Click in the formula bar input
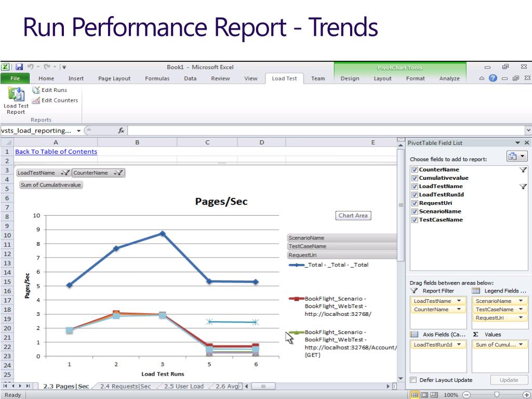The image size is (532, 399). pos(326,130)
